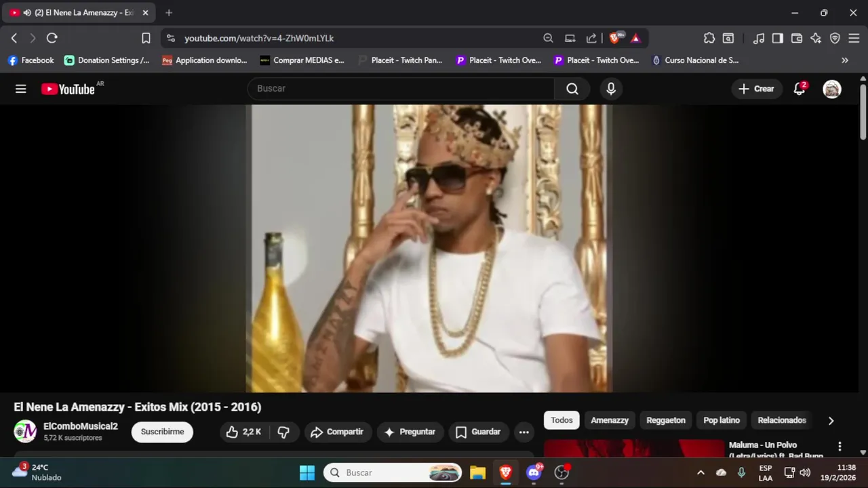The width and height of the screenshot is (868, 488).
Task: Open File Explorer from the taskbar
Action: coord(477,472)
